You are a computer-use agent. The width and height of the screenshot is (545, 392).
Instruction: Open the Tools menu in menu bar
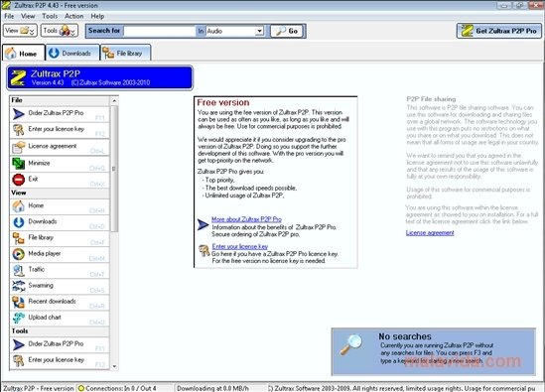coord(50,16)
